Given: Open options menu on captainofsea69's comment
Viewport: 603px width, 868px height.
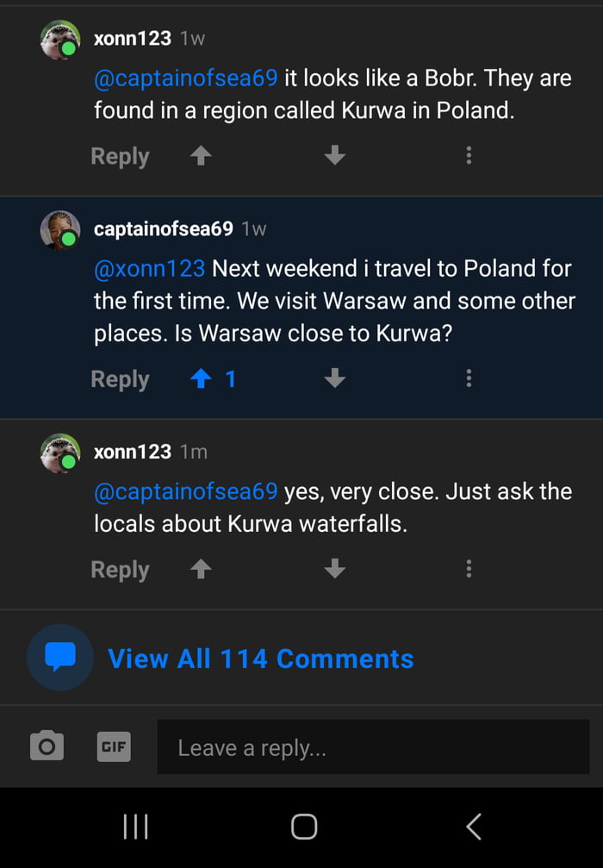Looking at the screenshot, I should point(469,378).
